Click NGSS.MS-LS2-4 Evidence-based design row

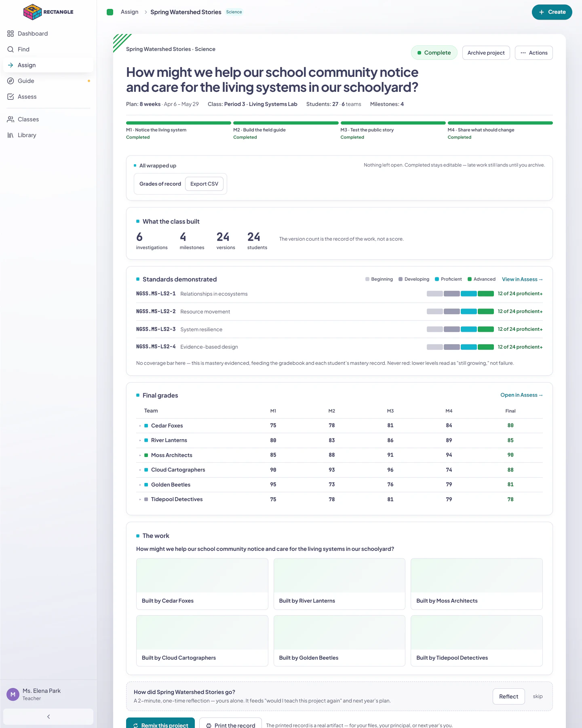coord(339,347)
